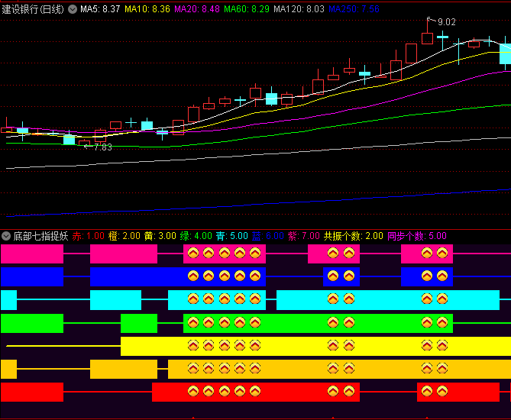Click the 9.02 high price label
Image resolution: width=511 pixels, height=420 pixels.
pyautogui.click(x=447, y=22)
